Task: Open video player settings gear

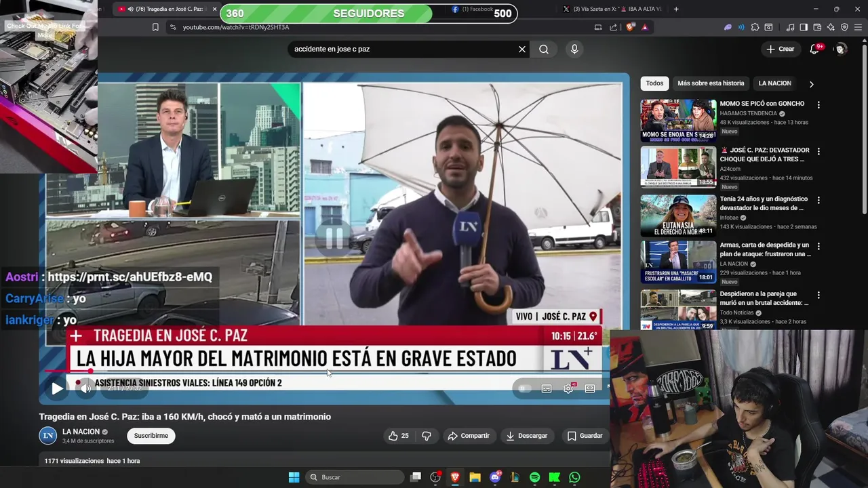Action: point(568,388)
